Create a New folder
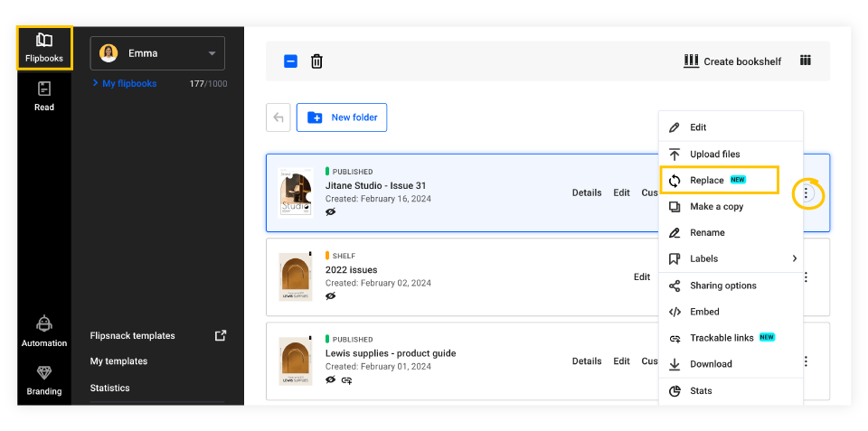Image resolution: width=868 pixels, height=431 pixels. [x=342, y=117]
